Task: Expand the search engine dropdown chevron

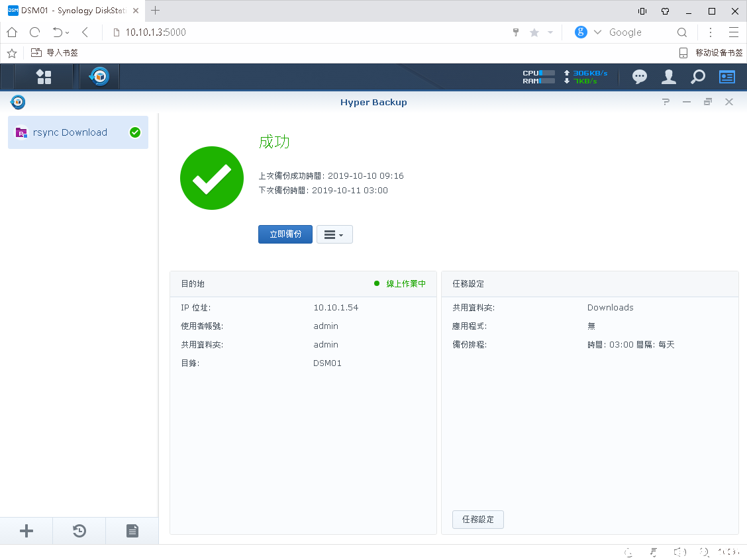Action: [x=597, y=32]
